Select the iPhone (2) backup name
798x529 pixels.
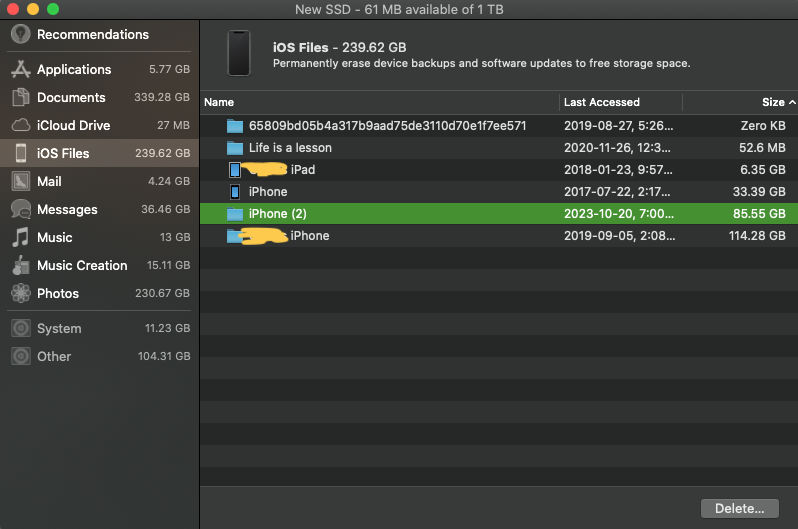tap(277, 214)
